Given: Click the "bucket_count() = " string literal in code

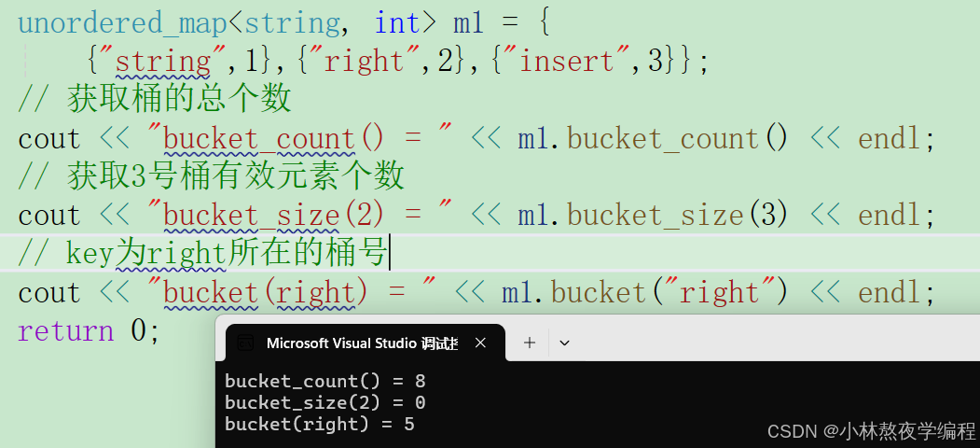Looking at the screenshot, I should pos(299,139).
